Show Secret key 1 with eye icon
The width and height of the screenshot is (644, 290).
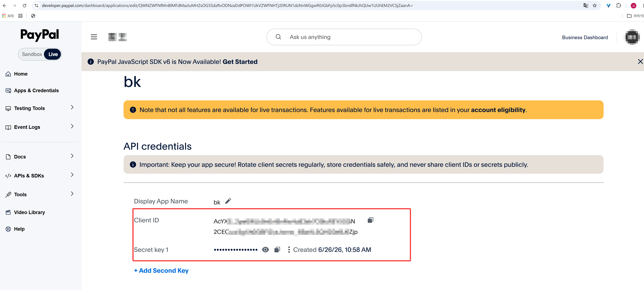tap(266, 249)
